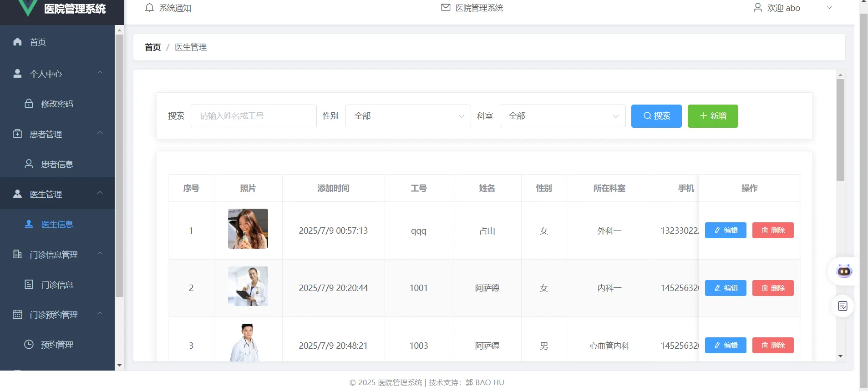Open the photo thumbnail of doctor 占山
The image size is (868, 391).
(x=248, y=229)
